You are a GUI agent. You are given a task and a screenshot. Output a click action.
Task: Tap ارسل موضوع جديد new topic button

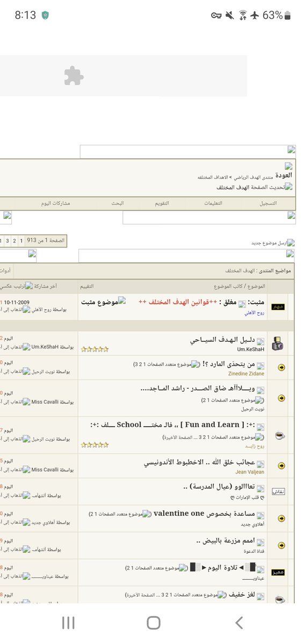[273, 243]
